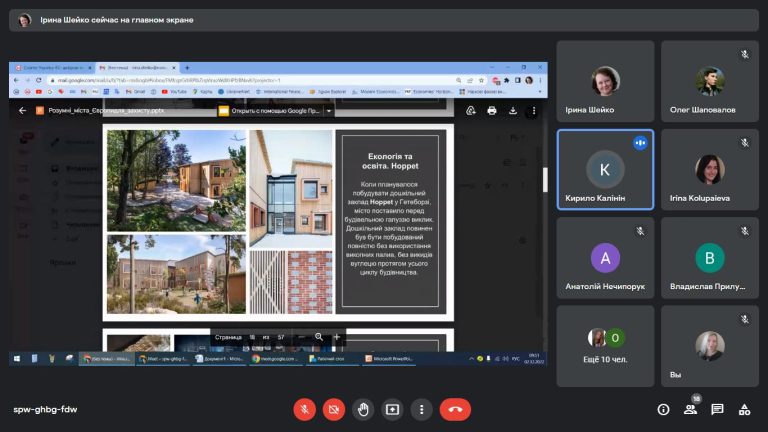Click muted mic icon on Irina Kolupaieva tile
This screenshot has height=432, width=768.
click(x=744, y=143)
